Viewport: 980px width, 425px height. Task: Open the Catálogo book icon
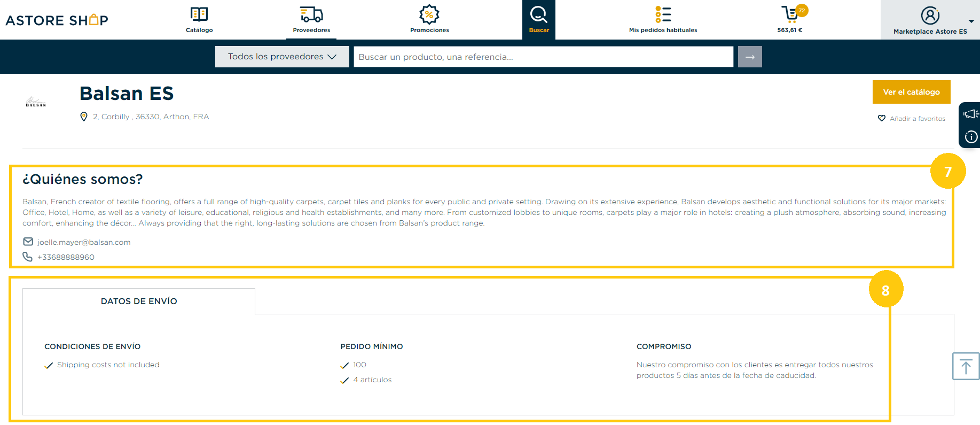point(199,14)
